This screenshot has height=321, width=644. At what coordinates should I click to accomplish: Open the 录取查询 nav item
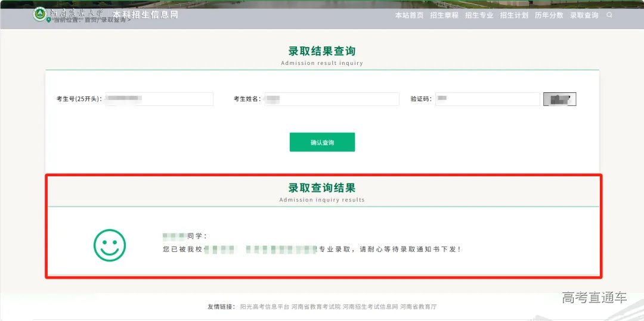pos(584,15)
